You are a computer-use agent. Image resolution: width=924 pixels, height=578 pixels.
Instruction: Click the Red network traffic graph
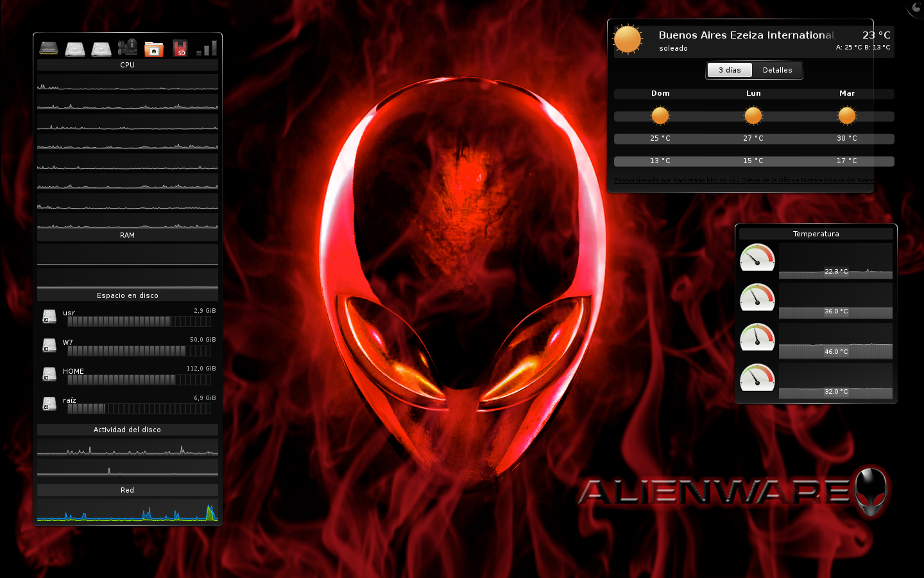(128, 510)
